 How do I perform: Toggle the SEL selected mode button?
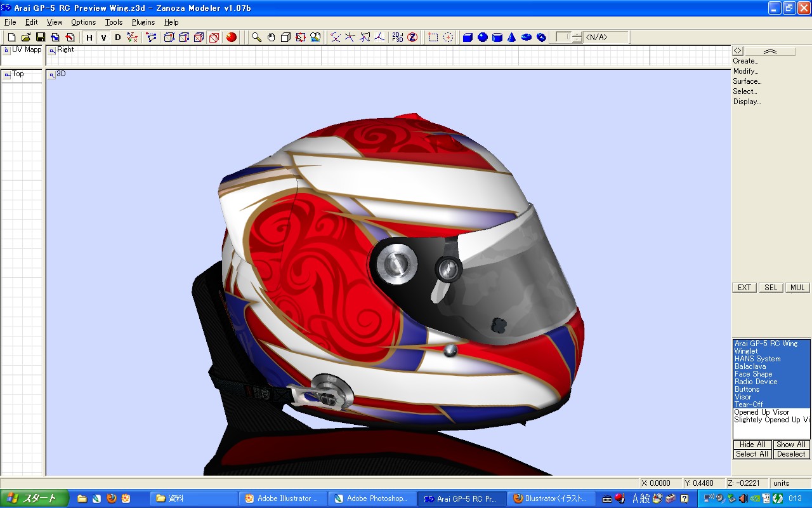771,288
